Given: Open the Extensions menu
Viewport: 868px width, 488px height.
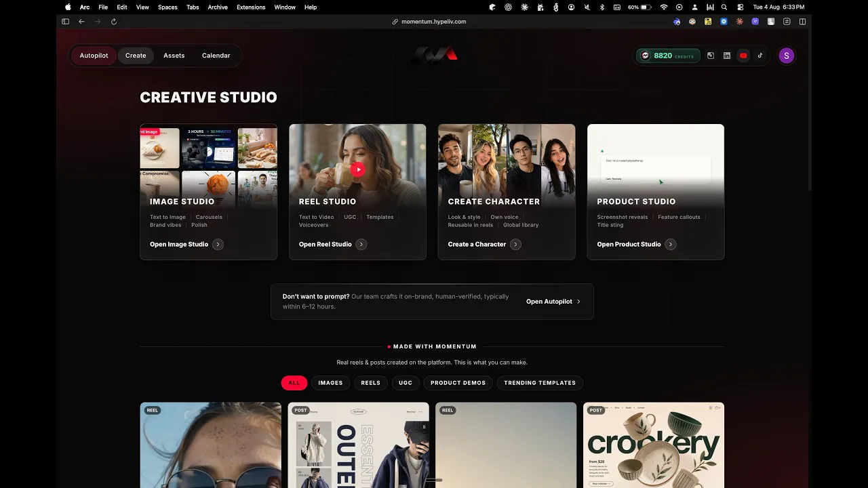Looking at the screenshot, I should [251, 7].
